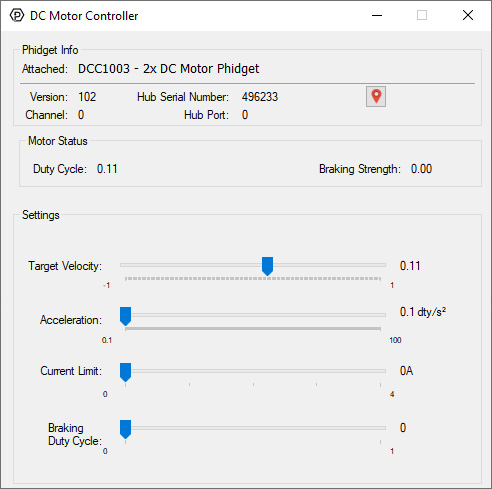Click the Braking Strength value 0.00
Image resolution: width=492 pixels, height=489 pixels.
pyautogui.click(x=421, y=169)
